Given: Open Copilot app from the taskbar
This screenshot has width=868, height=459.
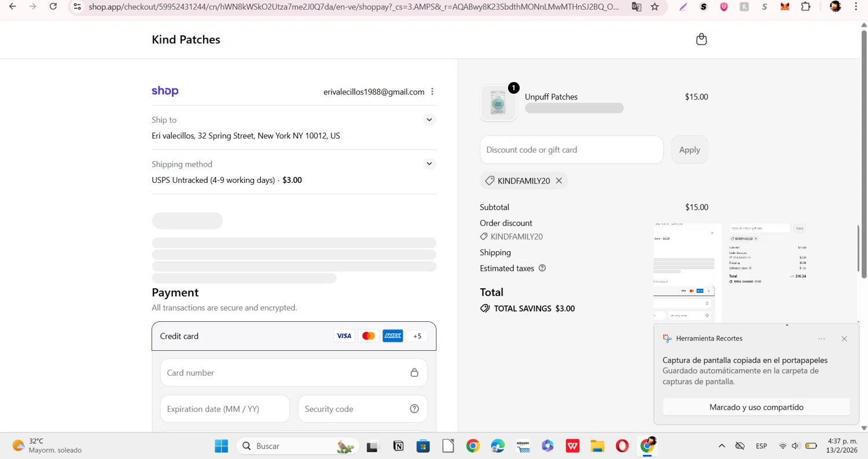Looking at the screenshot, I should pos(547,446).
